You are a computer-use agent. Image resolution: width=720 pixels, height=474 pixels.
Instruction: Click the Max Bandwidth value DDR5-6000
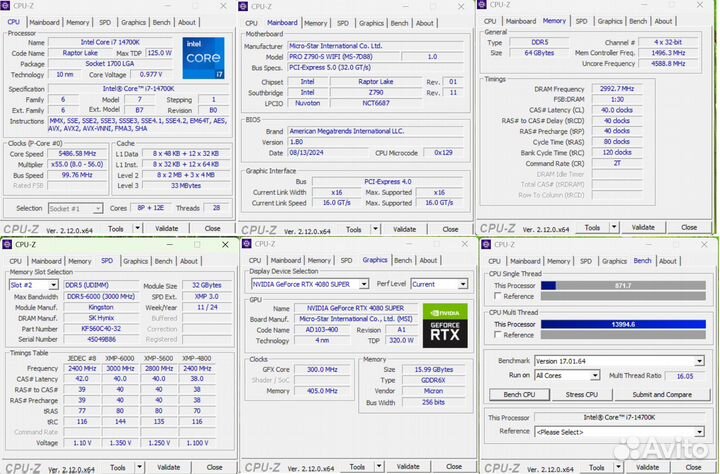coord(101,297)
